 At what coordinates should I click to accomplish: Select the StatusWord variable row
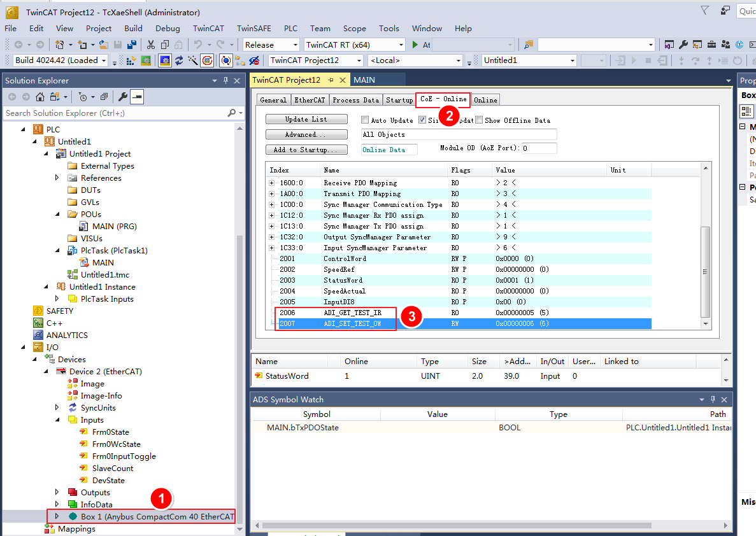[486, 376]
